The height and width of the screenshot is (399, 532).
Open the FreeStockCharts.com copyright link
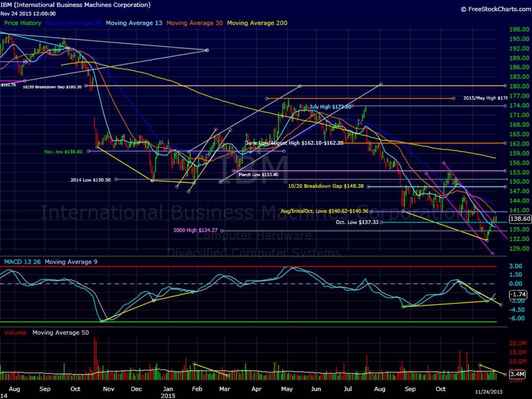coord(495,9)
